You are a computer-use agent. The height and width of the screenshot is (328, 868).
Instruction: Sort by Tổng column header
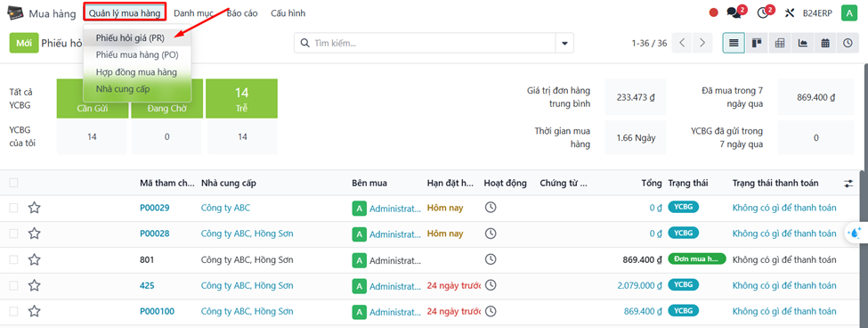[x=652, y=183]
